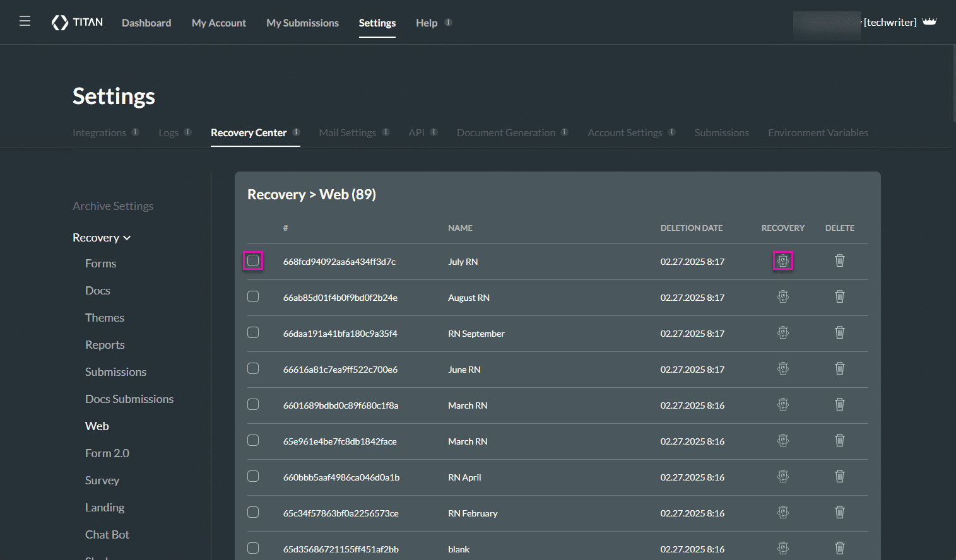Open the techwriter account menu
Image resolution: width=956 pixels, height=560 pixels.
point(890,23)
